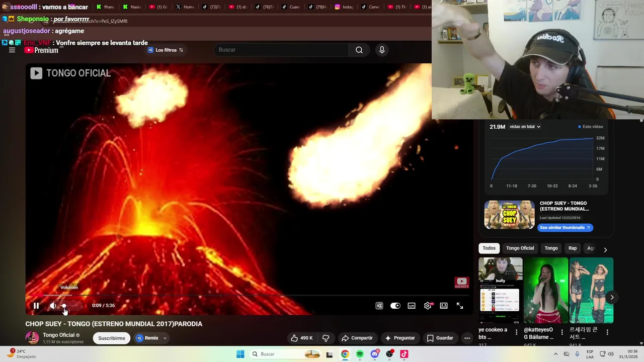Click the Suscribirme button
Viewport: 644px width, 362px height.
[112, 338]
